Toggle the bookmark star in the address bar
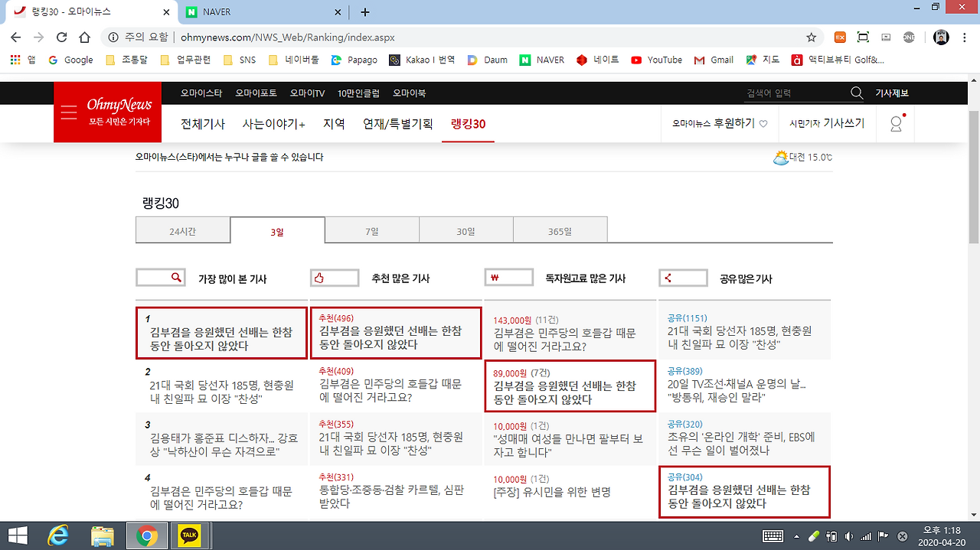The height and width of the screenshot is (550, 980). [810, 36]
